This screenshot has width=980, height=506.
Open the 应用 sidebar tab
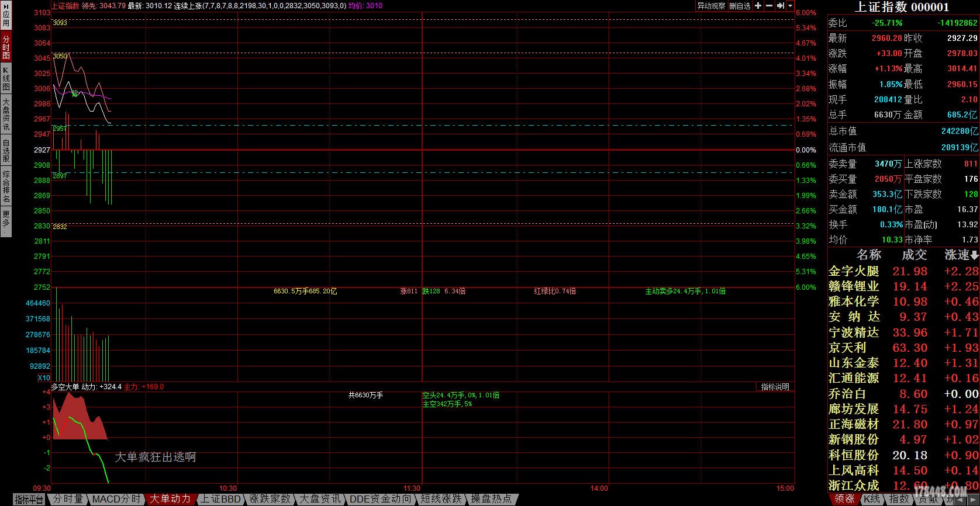point(6,16)
